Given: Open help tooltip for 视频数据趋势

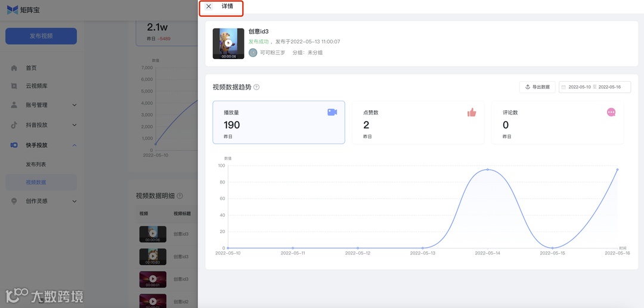Looking at the screenshot, I should [x=256, y=87].
